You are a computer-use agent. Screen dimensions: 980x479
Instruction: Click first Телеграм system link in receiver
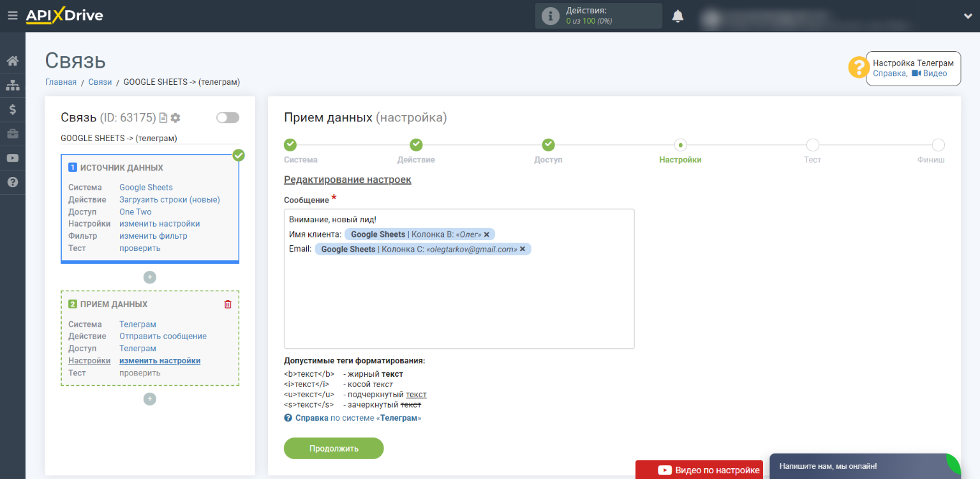pos(138,324)
